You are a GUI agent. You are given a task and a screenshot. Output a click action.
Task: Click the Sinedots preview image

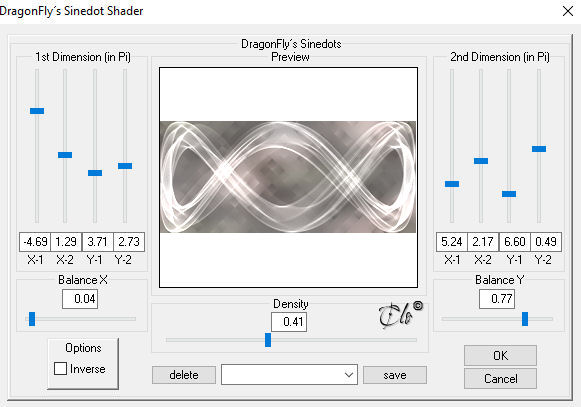[288, 177]
